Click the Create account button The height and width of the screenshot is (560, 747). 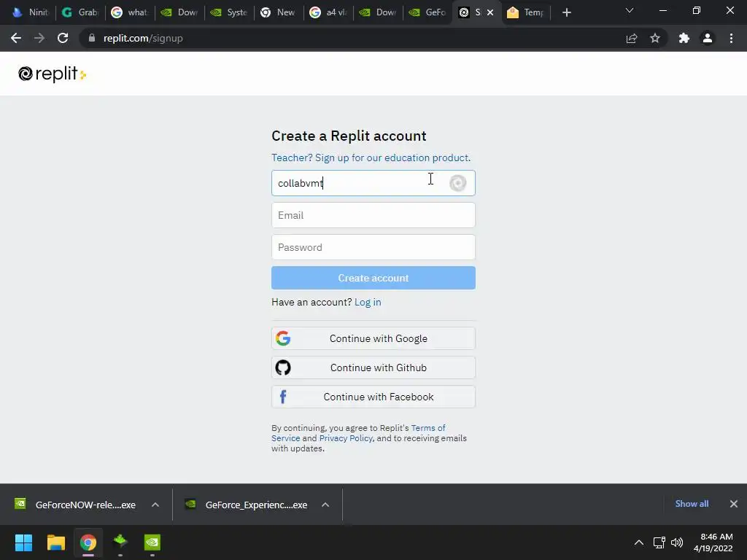tap(373, 278)
